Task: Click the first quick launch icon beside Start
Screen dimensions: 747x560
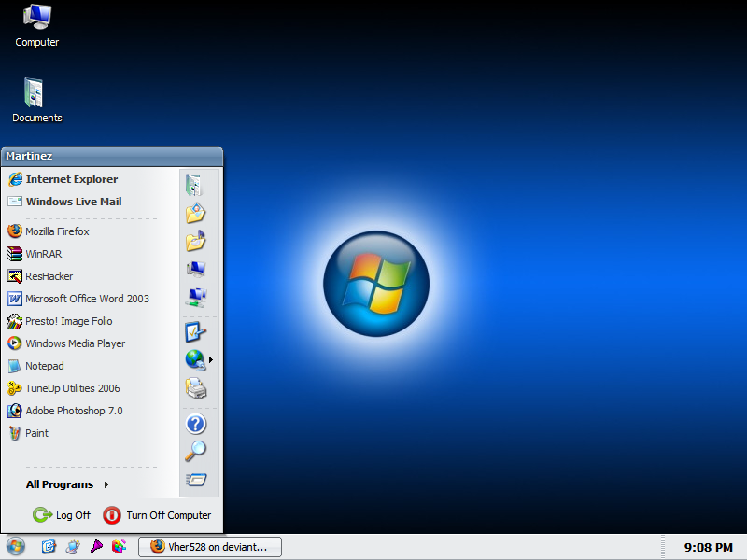Action: [49, 547]
